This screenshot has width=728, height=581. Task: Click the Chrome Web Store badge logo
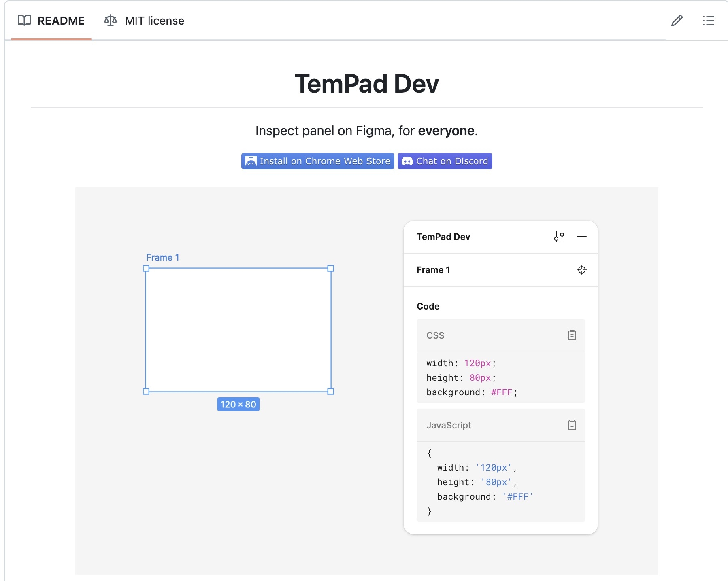251,161
